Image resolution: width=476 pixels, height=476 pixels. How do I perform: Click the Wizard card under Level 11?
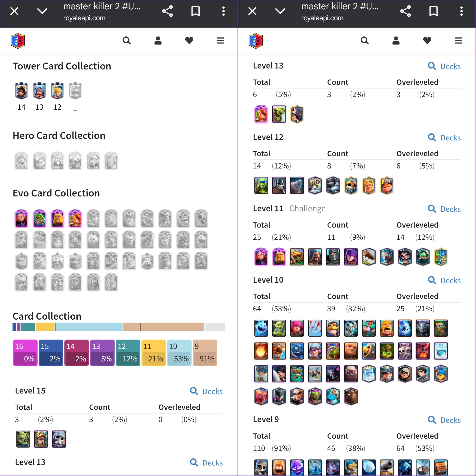(x=315, y=257)
